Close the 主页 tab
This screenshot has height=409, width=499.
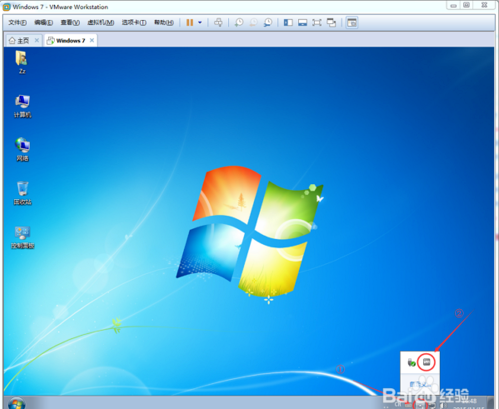(37, 40)
